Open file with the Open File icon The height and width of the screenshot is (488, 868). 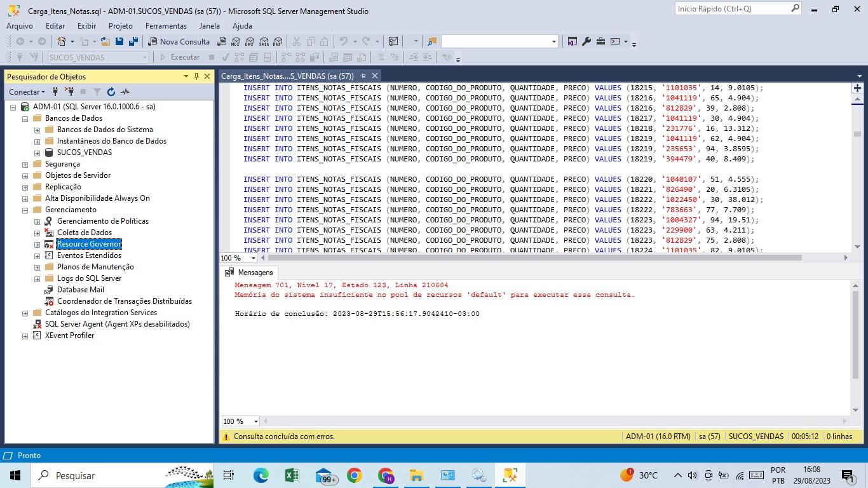pyautogui.click(x=105, y=41)
